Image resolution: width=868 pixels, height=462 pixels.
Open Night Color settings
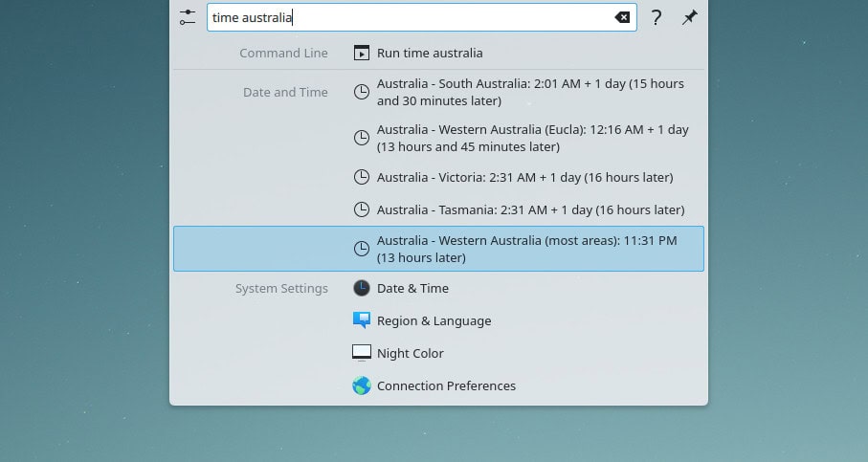[x=410, y=354]
